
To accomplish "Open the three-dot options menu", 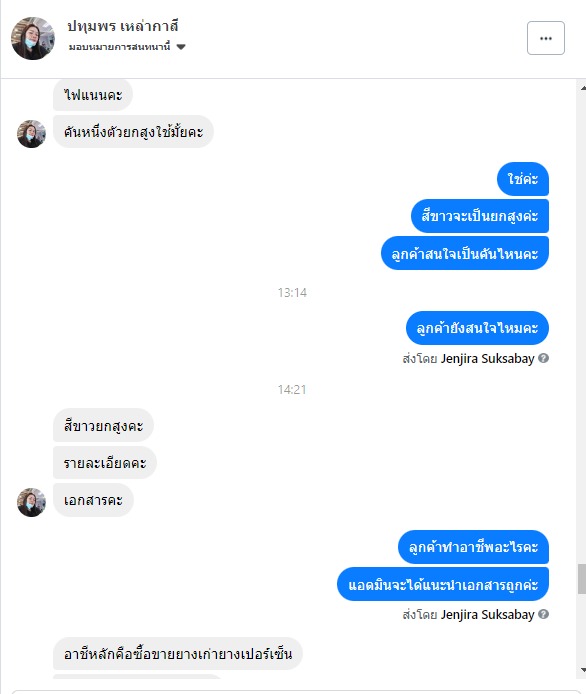I will click(x=545, y=38).
